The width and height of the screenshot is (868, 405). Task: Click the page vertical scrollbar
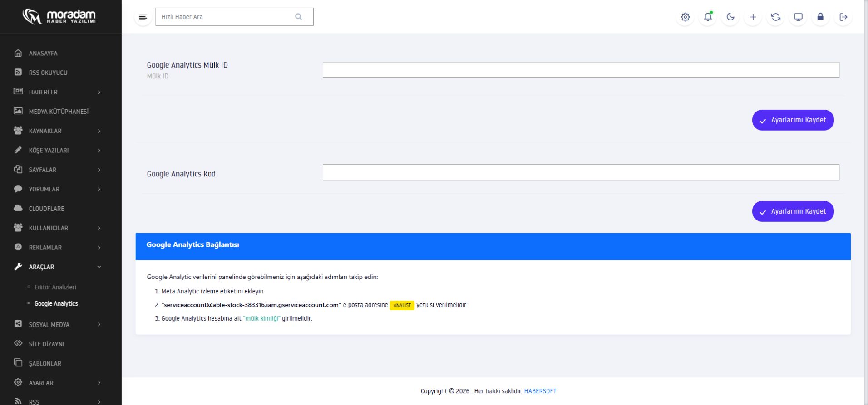pos(866,202)
